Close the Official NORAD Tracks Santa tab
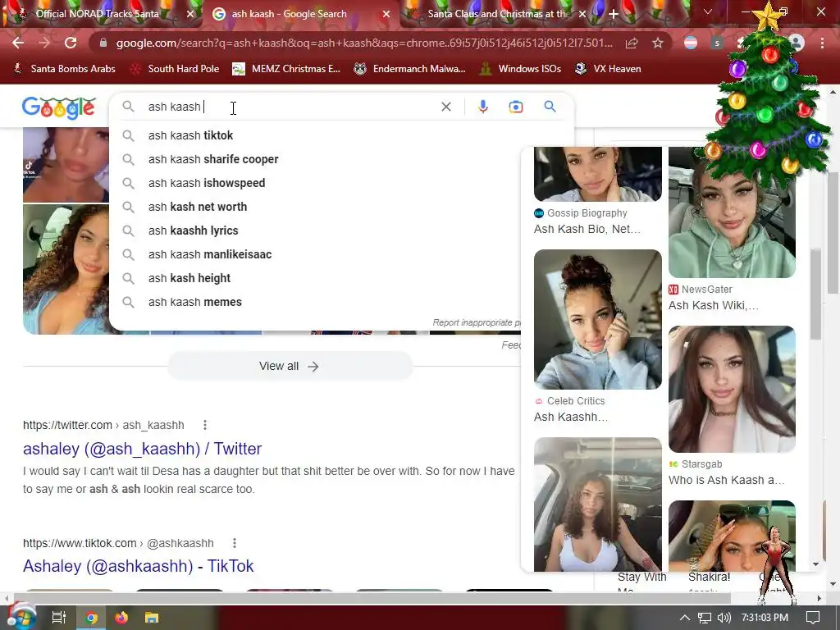The width and height of the screenshot is (840, 630). pos(190,15)
